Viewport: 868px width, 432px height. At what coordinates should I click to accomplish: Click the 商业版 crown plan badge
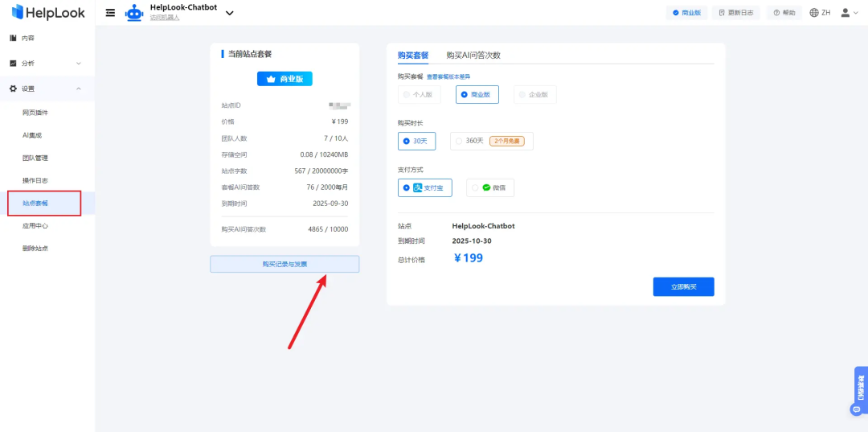coord(285,79)
